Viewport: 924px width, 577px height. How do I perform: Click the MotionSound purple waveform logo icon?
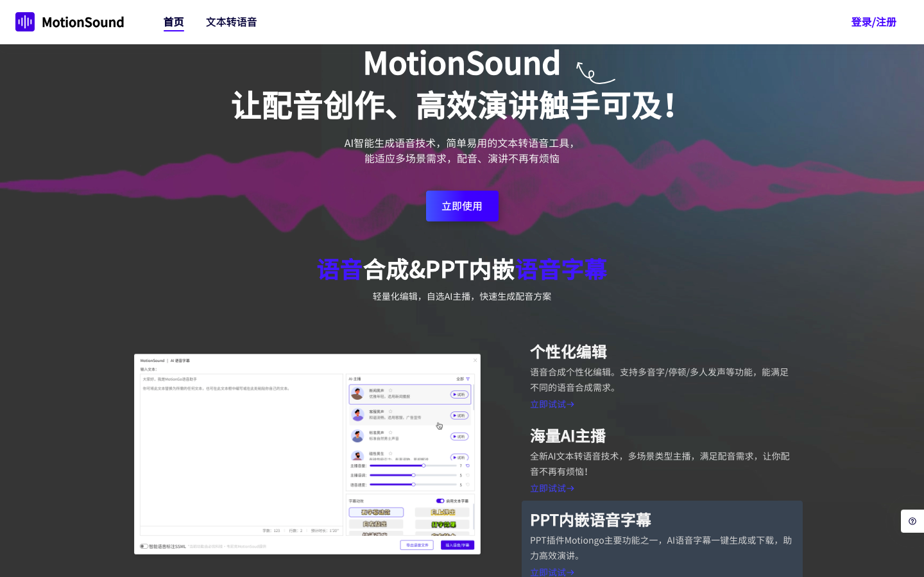point(25,22)
